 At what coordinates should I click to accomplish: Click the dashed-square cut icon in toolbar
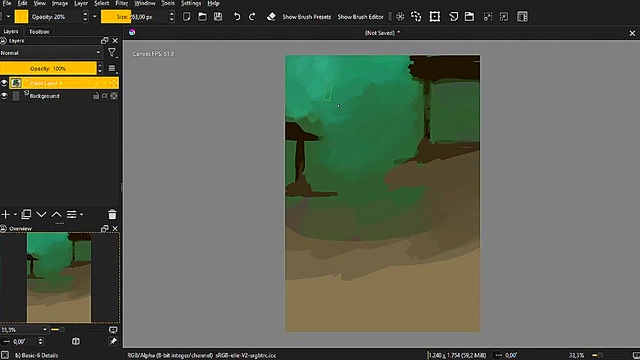pyautogui.click(x=488, y=16)
